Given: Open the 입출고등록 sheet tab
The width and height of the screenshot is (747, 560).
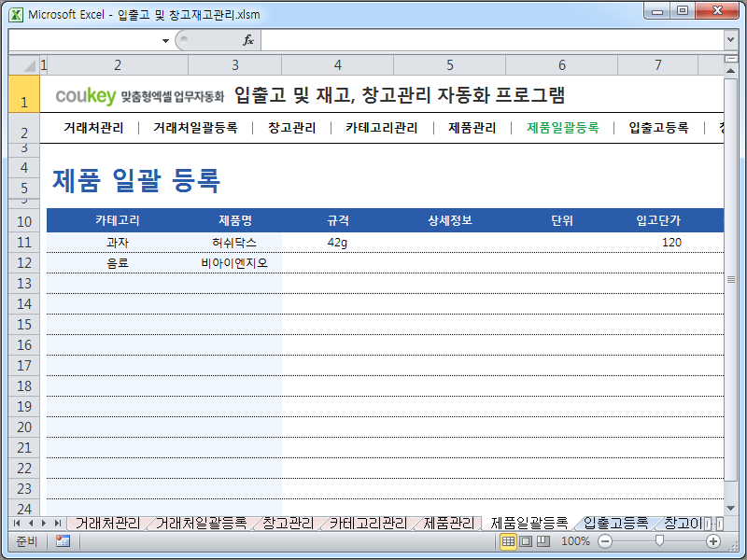Looking at the screenshot, I should click(x=615, y=524).
